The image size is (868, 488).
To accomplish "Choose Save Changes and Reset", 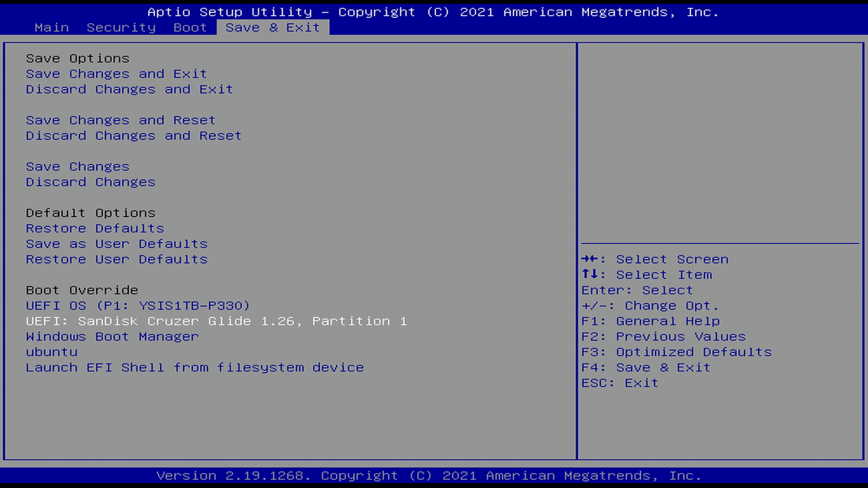I will pos(121,120).
